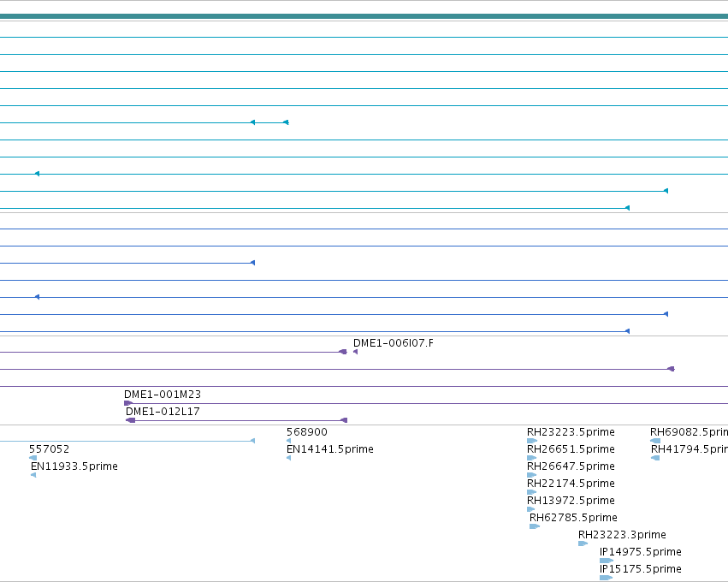Select the RH23223.3prime label
728x582 pixels.
coord(622,535)
